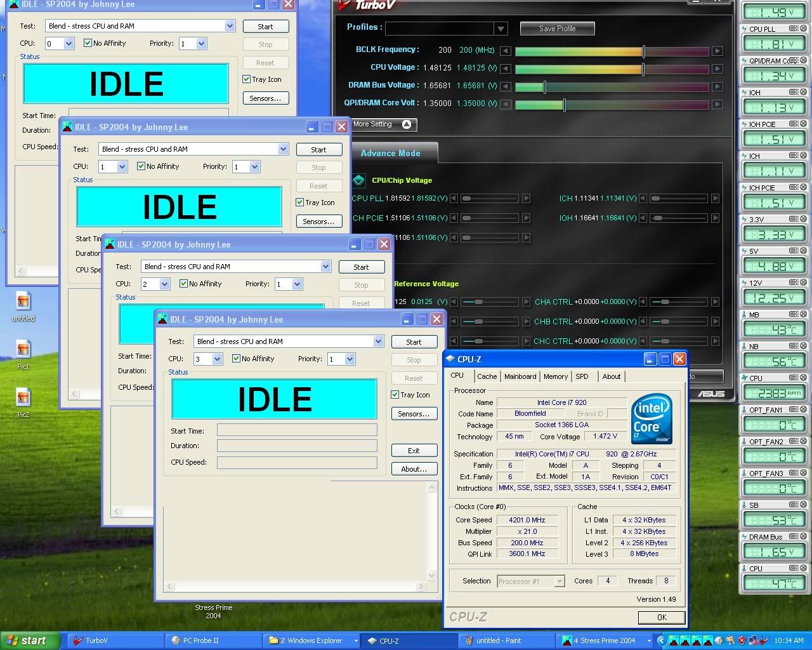The width and height of the screenshot is (812, 650).
Task: Select the untitled desktop icon
Action: pos(23,306)
